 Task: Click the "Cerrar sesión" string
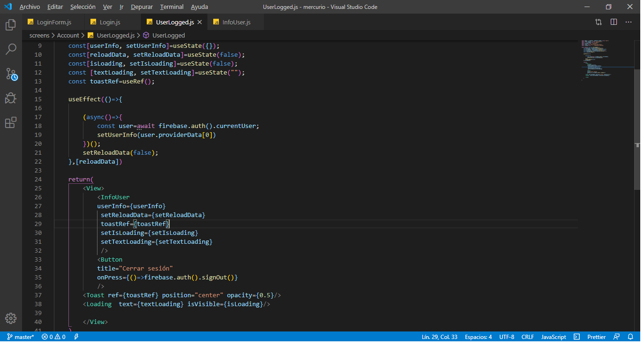(147, 269)
